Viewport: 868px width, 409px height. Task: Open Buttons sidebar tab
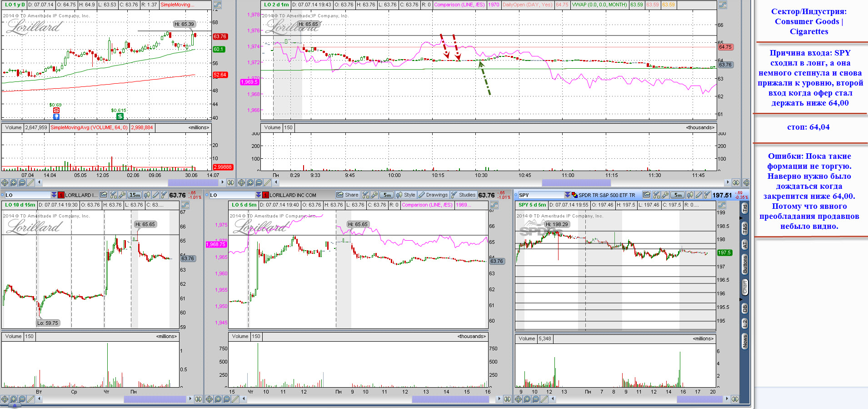(745, 264)
